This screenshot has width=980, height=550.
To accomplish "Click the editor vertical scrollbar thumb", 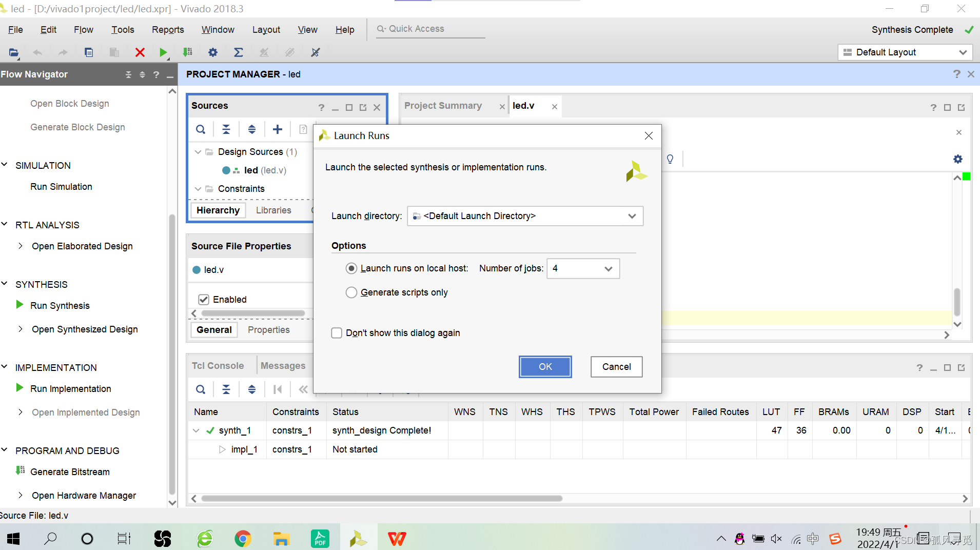I will tap(957, 302).
